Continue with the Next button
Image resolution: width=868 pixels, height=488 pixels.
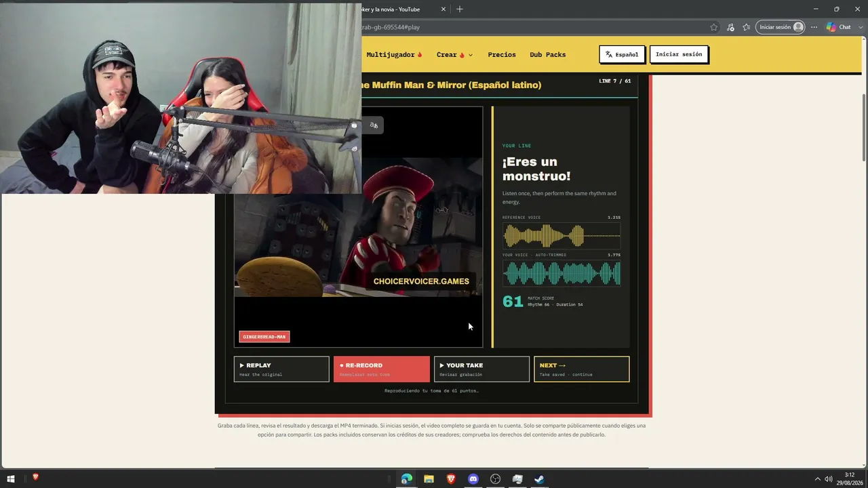tap(582, 369)
